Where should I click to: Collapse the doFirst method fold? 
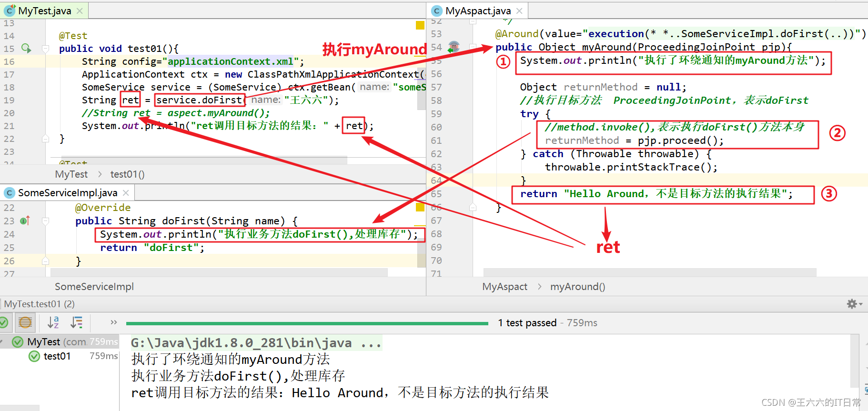46,221
